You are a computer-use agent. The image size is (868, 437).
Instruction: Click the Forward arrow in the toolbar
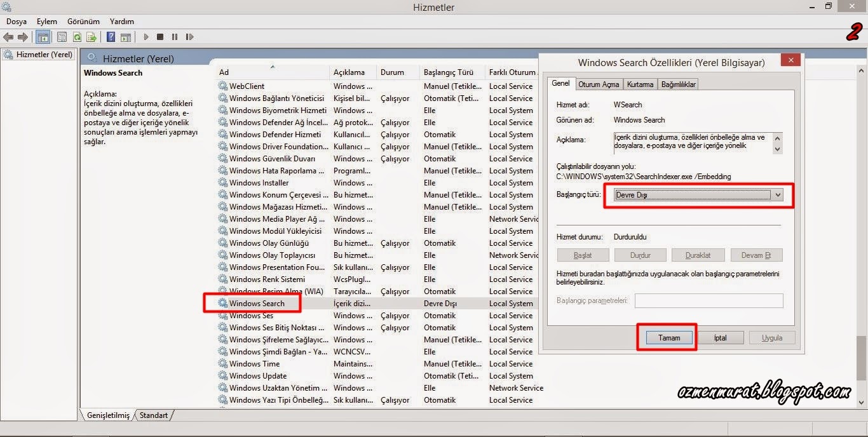pos(22,37)
